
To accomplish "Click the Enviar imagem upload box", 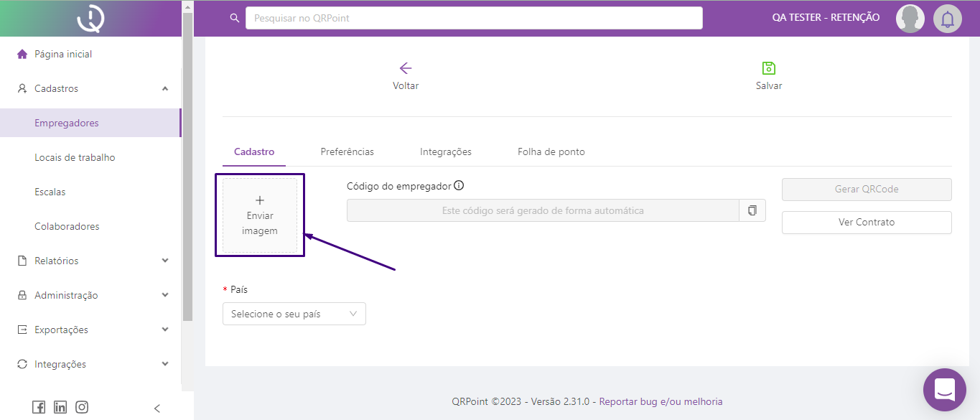I will tap(260, 215).
